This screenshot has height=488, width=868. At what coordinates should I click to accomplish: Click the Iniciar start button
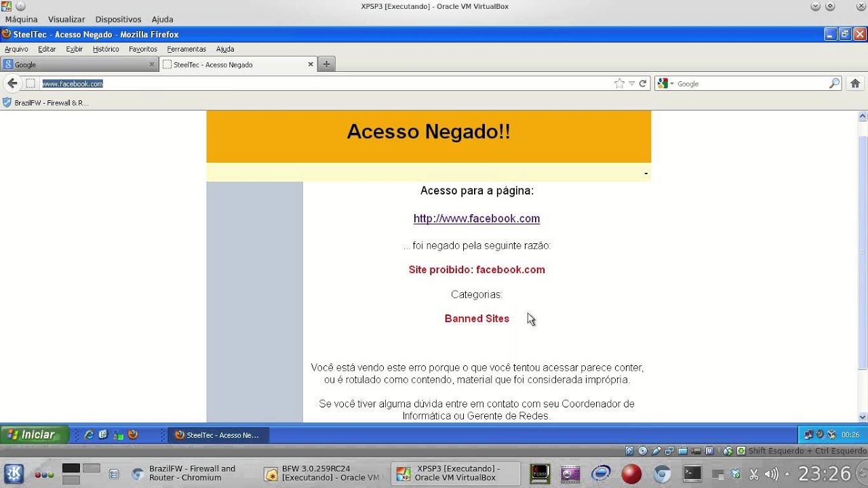coord(34,435)
